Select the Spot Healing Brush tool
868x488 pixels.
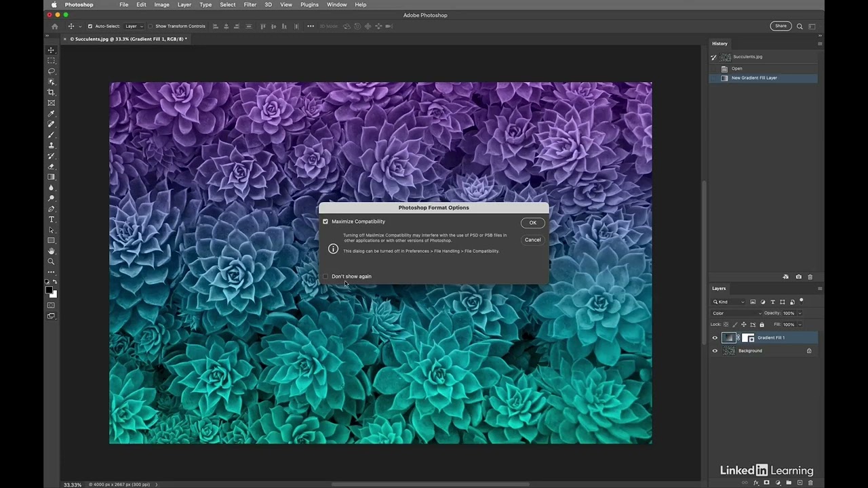51,124
